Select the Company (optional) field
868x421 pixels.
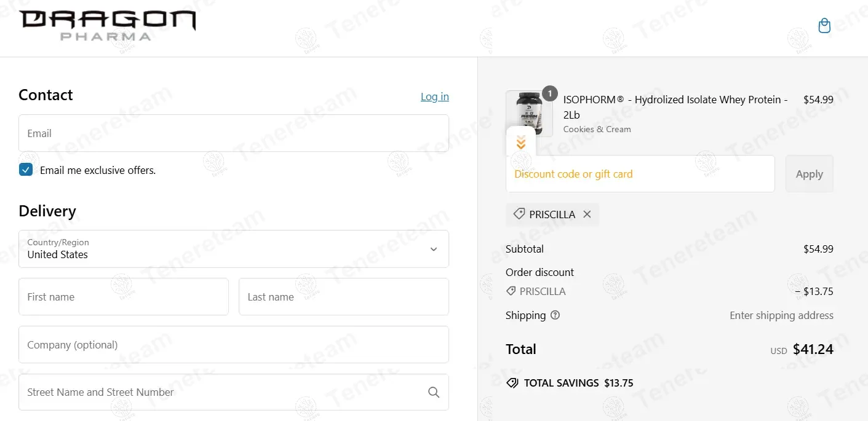[234, 345]
